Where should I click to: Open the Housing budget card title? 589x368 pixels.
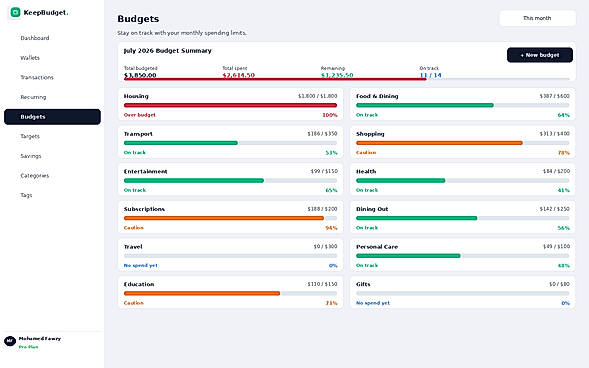point(136,96)
